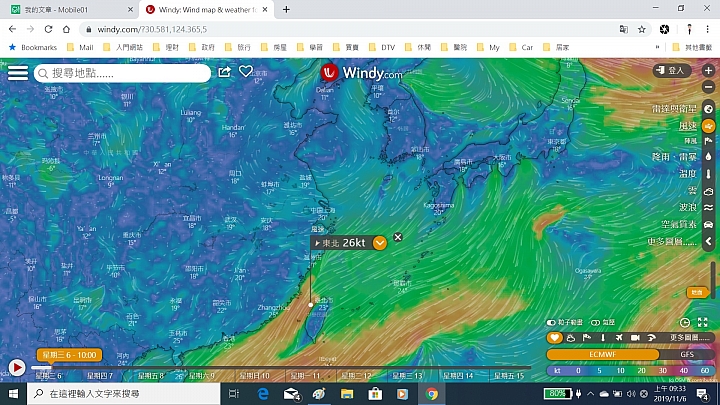The height and width of the screenshot is (405, 720).
Task: Switch to the Mobile01 browser tab
Action: click(72, 10)
